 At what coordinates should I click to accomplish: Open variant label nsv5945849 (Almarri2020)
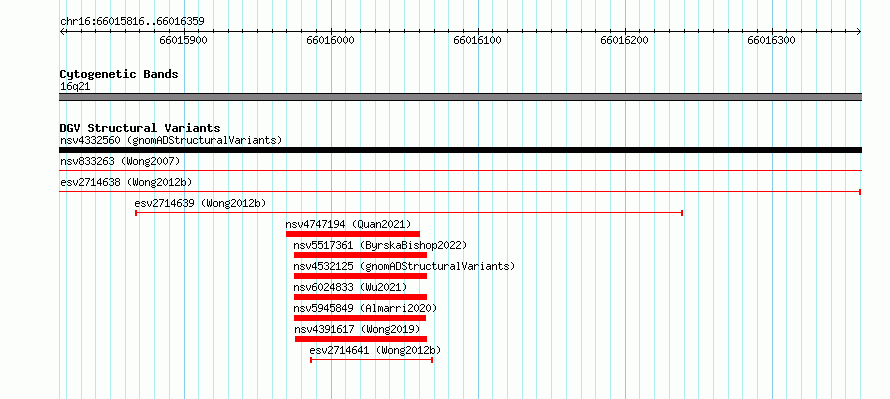pyautogui.click(x=365, y=308)
